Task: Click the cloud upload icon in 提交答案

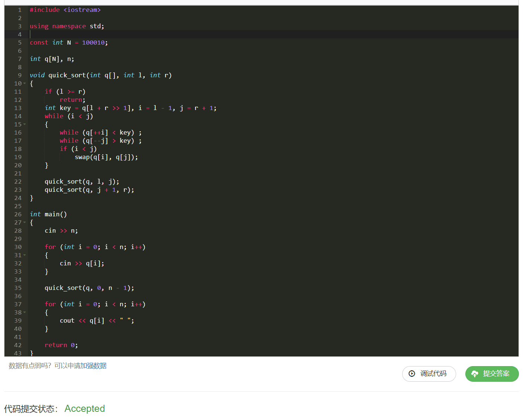Action: [x=475, y=374]
